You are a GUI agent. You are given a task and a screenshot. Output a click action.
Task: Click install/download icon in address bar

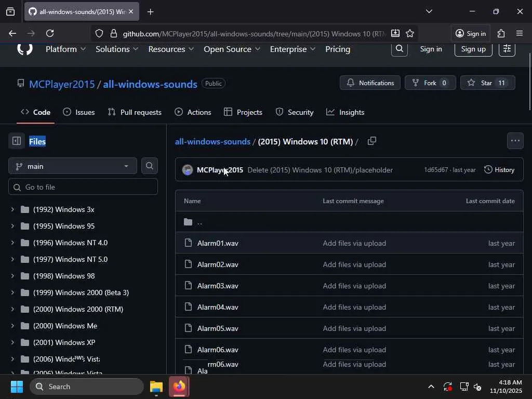[x=395, y=33]
